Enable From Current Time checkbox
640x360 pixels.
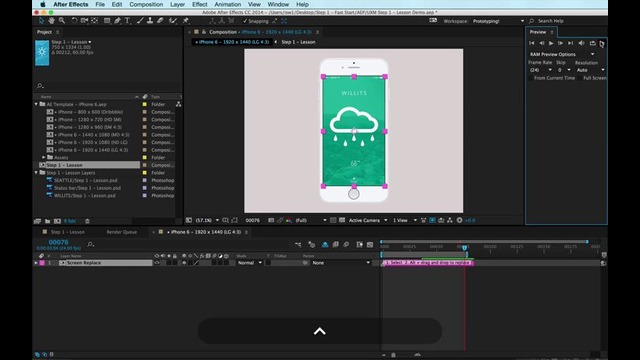click(531, 78)
